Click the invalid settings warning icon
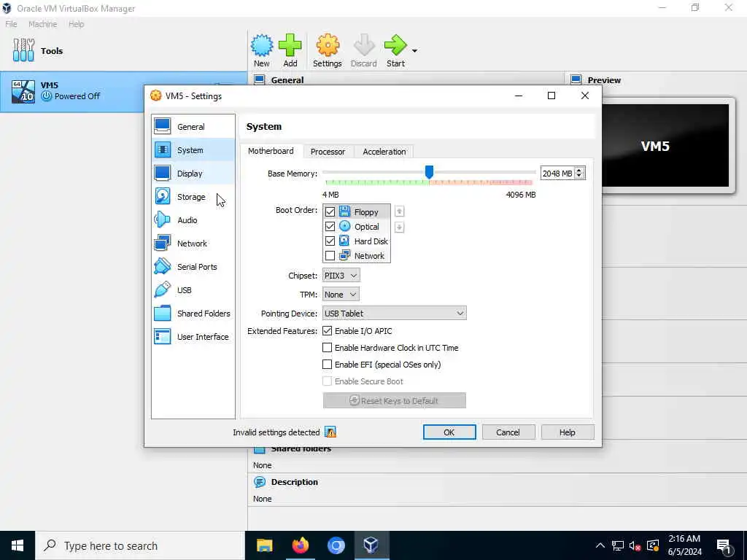This screenshot has width=747, height=560. [x=330, y=432]
